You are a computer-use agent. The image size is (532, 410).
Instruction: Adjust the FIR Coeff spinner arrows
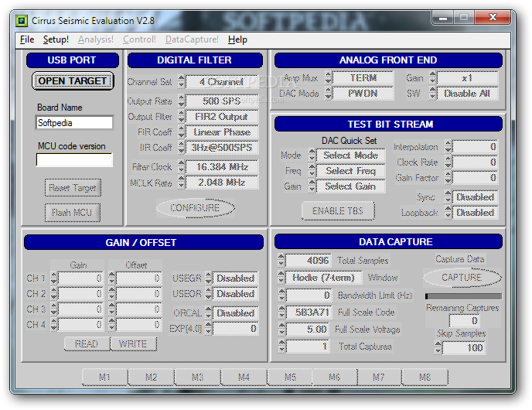tap(181, 132)
